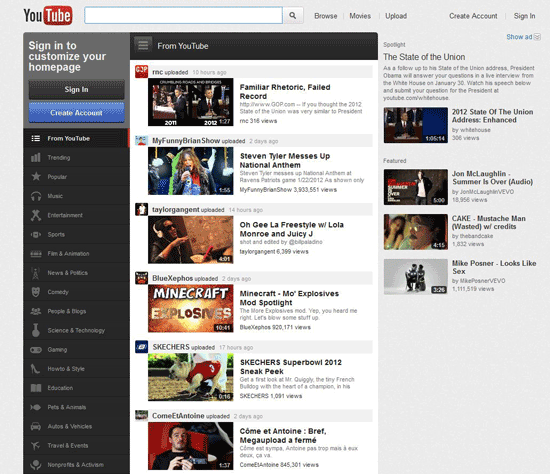550x474 pixels.
Task: Play the Mike Posner thumbnail
Action: (416, 277)
